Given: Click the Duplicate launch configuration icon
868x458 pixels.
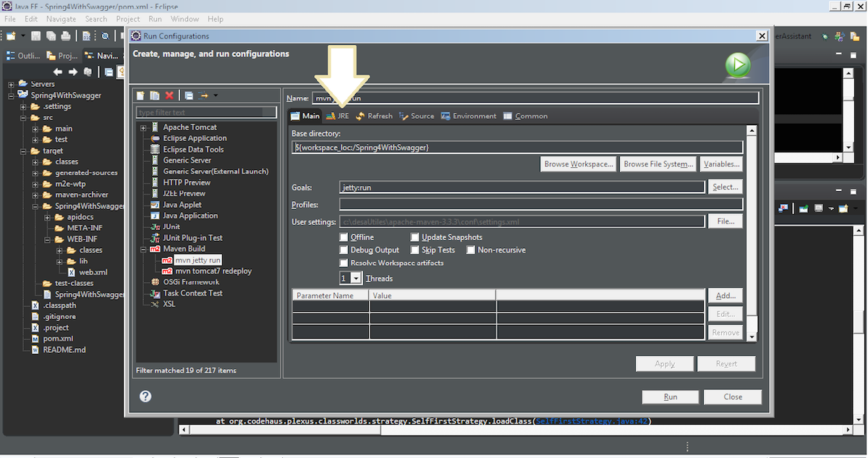Looking at the screenshot, I should (155, 96).
